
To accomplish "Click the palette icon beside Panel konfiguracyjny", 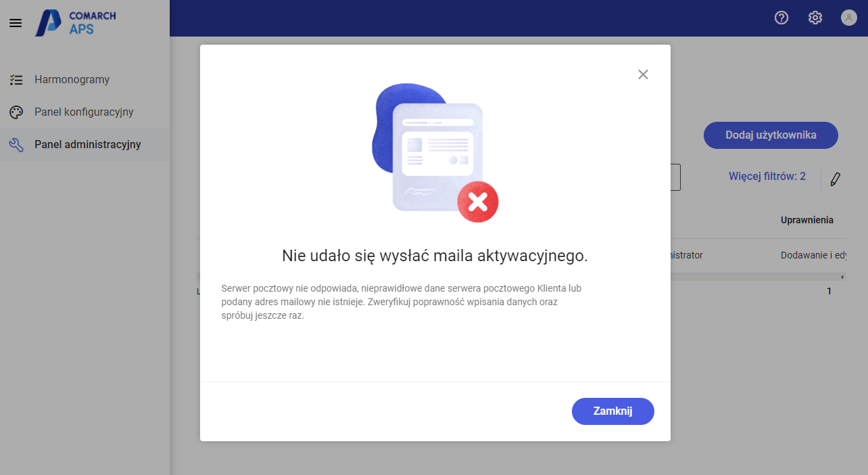I will (16, 112).
